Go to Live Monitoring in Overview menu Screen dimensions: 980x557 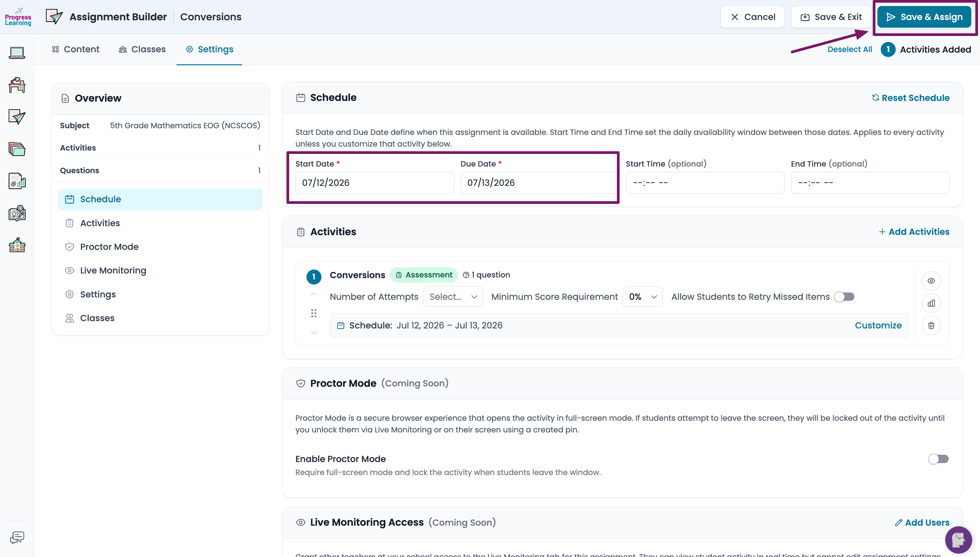coord(160,271)
